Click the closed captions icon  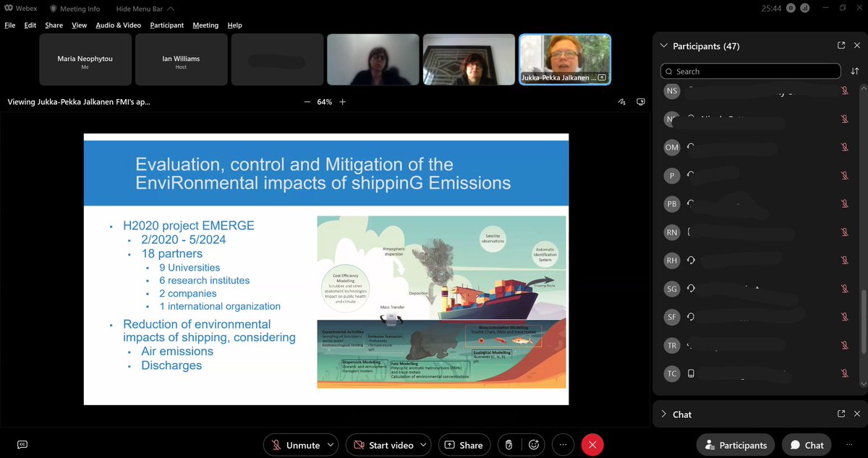(x=23, y=445)
